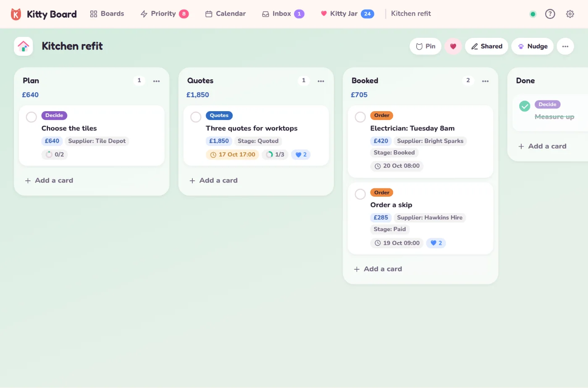Go to the Boards view

click(x=107, y=14)
